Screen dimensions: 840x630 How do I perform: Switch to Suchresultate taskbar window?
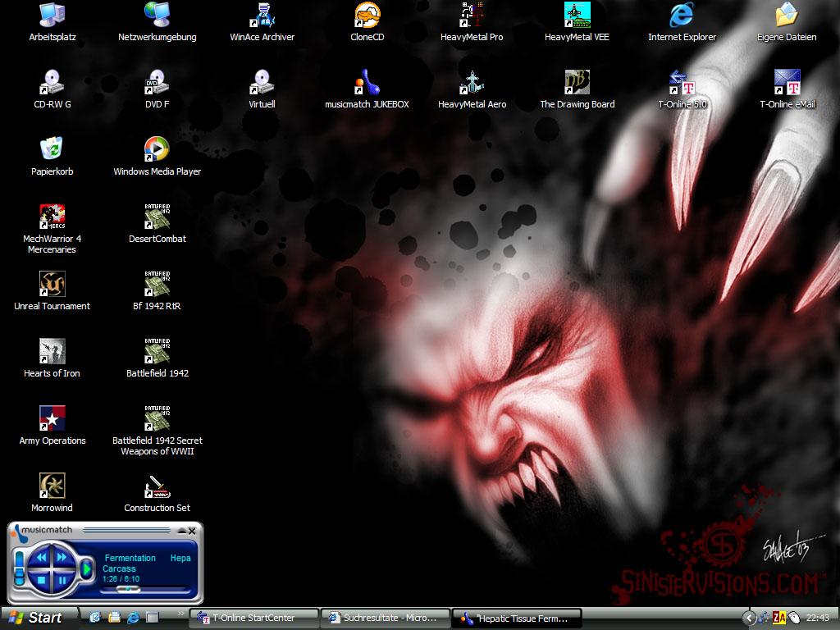(386, 619)
